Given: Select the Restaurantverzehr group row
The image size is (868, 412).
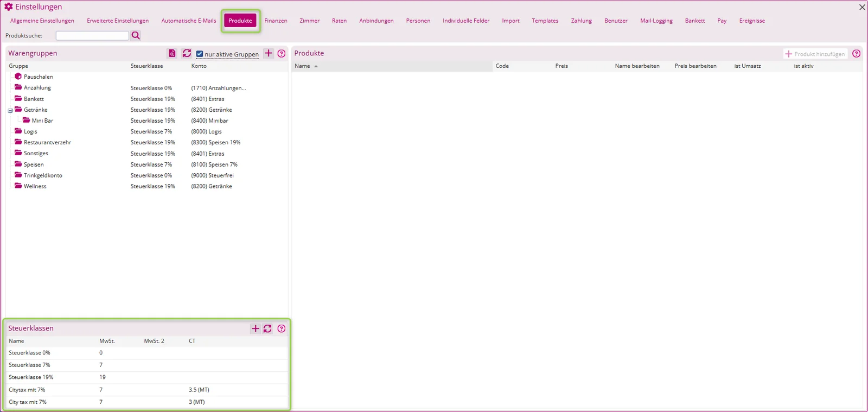Looking at the screenshot, I should [147, 142].
